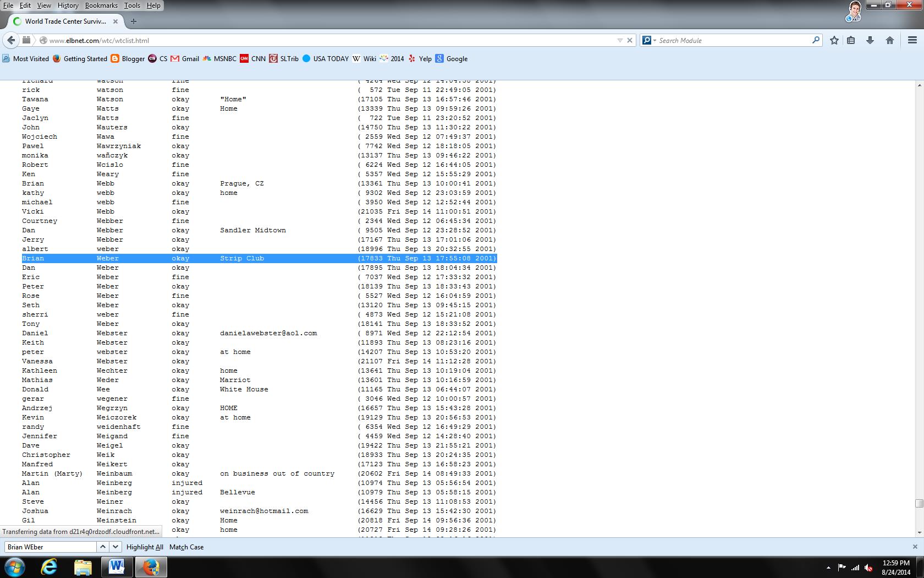Screen dimensions: 924x578
Task: Open the search engine dropdown
Action: pyautogui.click(x=649, y=40)
